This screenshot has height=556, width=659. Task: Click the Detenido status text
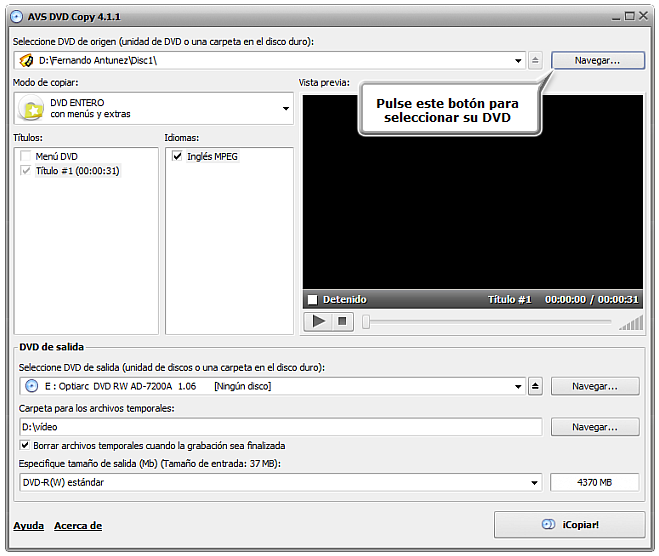(x=345, y=299)
